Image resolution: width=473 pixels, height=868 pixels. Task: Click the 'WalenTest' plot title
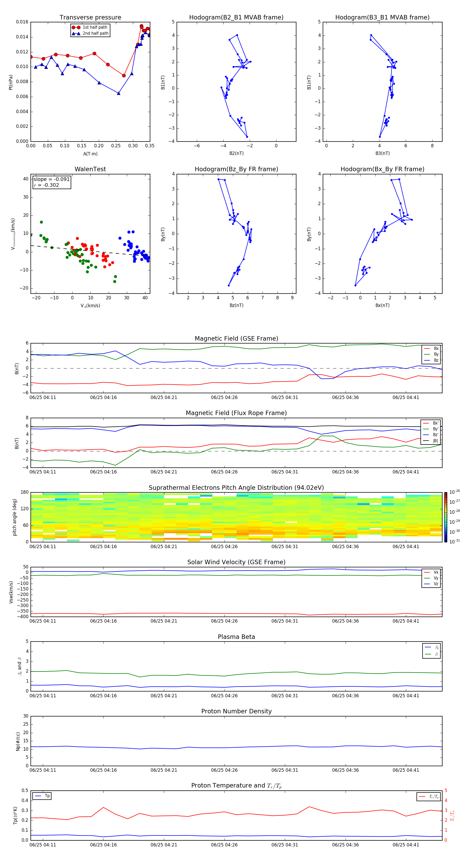point(90,169)
